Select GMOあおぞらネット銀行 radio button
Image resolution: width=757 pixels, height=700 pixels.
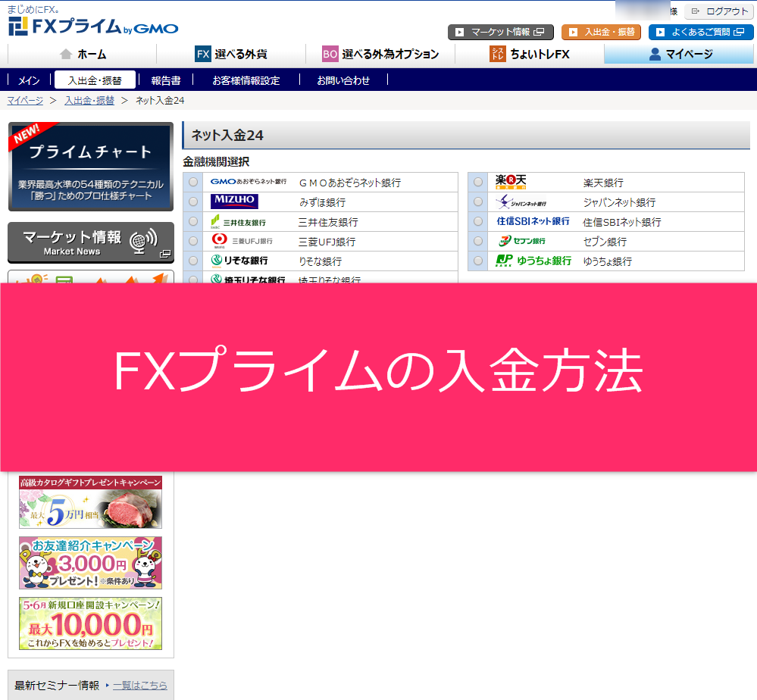[x=193, y=182]
